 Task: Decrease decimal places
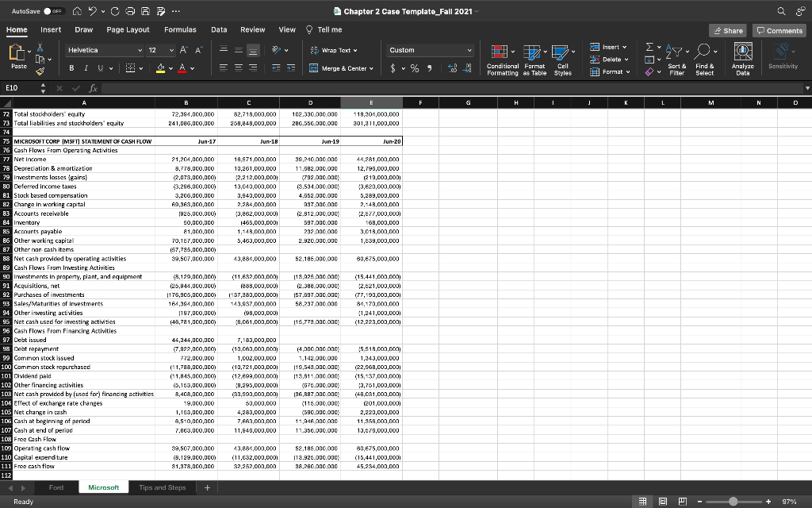[468, 68]
